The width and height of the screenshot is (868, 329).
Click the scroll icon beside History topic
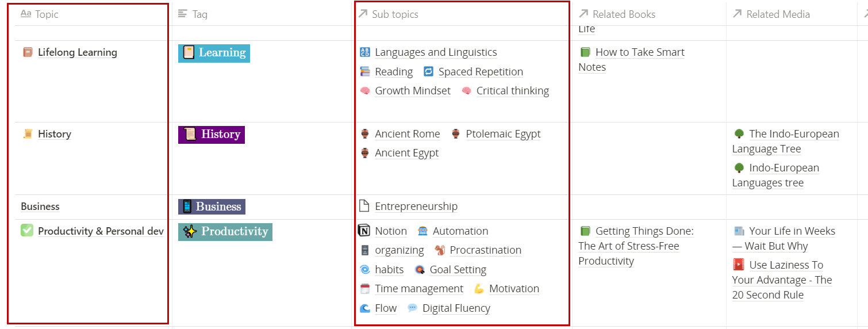pos(27,134)
